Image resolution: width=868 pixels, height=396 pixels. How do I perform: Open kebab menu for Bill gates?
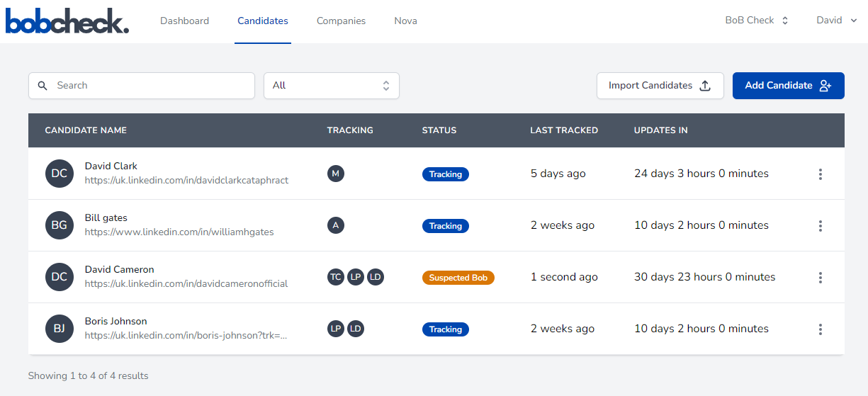tap(820, 225)
